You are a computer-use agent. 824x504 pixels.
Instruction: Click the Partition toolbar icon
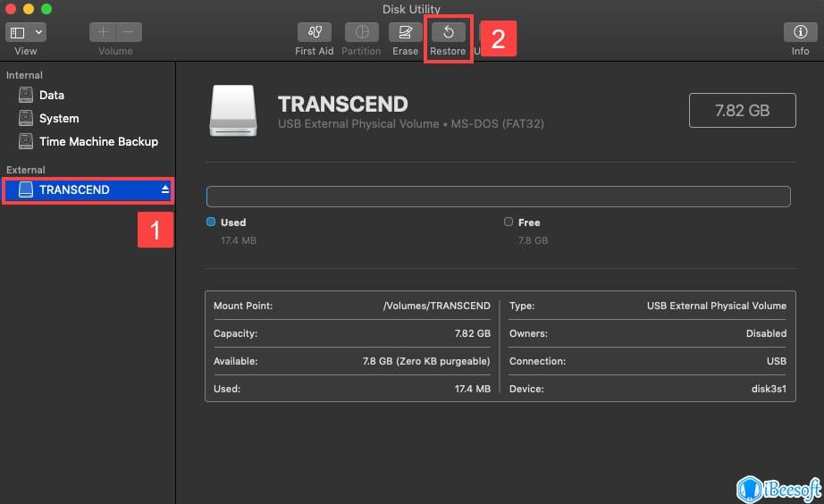362,32
